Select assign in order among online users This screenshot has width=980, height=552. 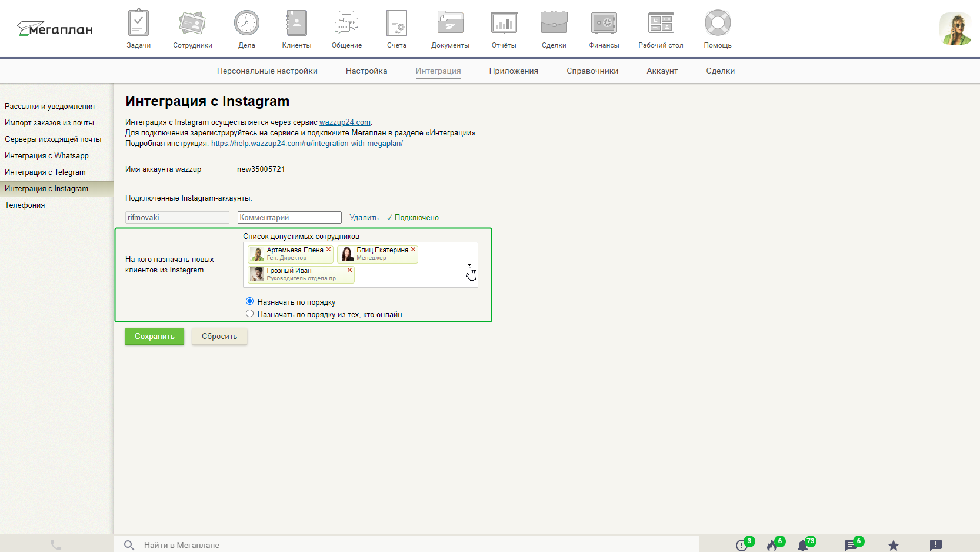pyautogui.click(x=249, y=314)
